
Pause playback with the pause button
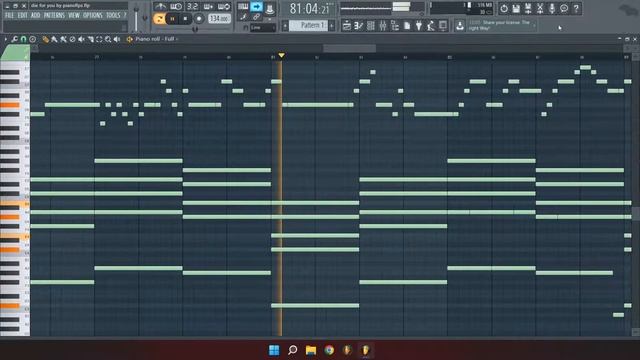pos(172,19)
